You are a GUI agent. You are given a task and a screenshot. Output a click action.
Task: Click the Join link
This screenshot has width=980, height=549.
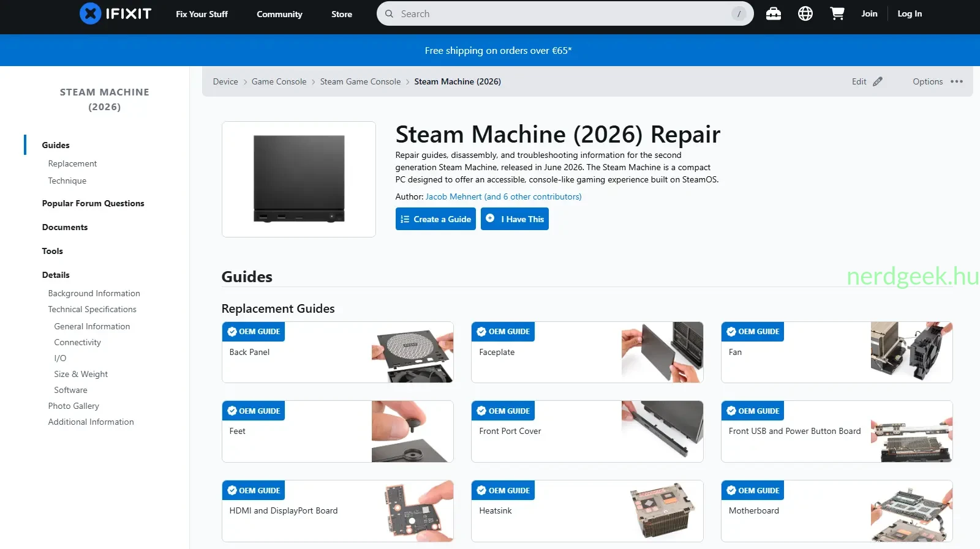click(x=869, y=13)
